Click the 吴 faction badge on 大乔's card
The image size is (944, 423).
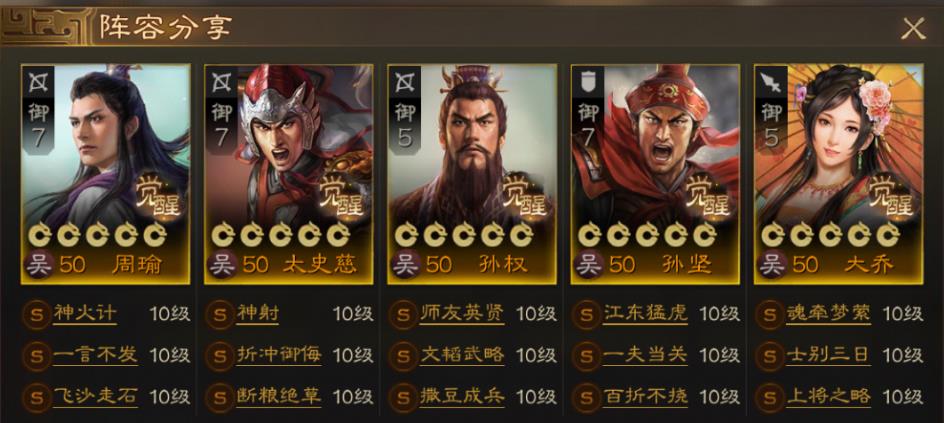(x=772, y=264)
